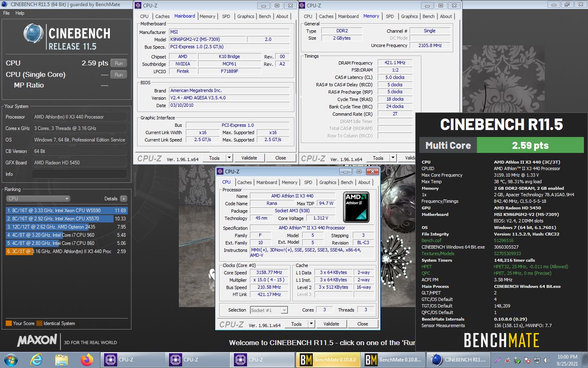Open the File menu in CINEBENCH
The width and height of the screenshot is (588, 368).
pos(7,13)
